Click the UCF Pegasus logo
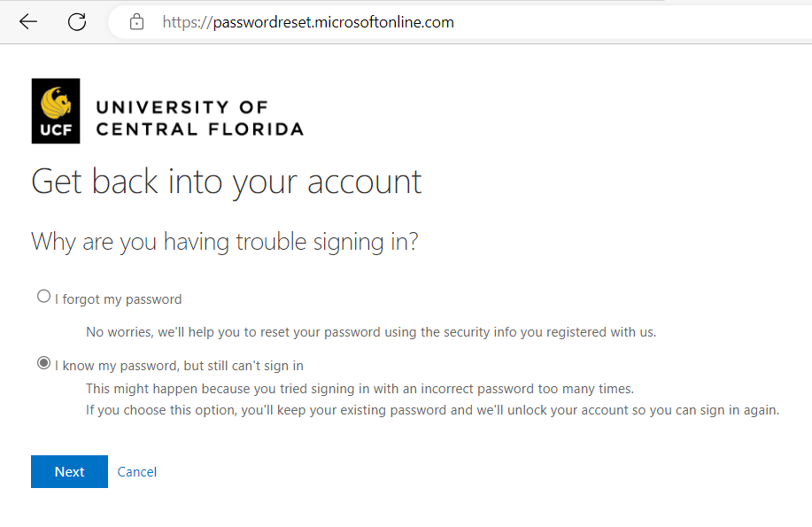This screenshot has height=527, width=812. (x=56, y=111)
